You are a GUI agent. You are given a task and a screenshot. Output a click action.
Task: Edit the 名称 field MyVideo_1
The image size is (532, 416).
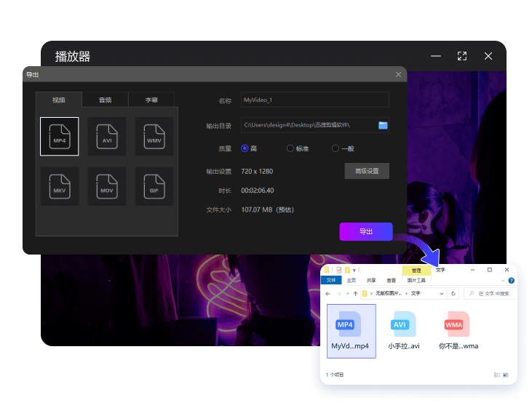(x=315, y=100)
